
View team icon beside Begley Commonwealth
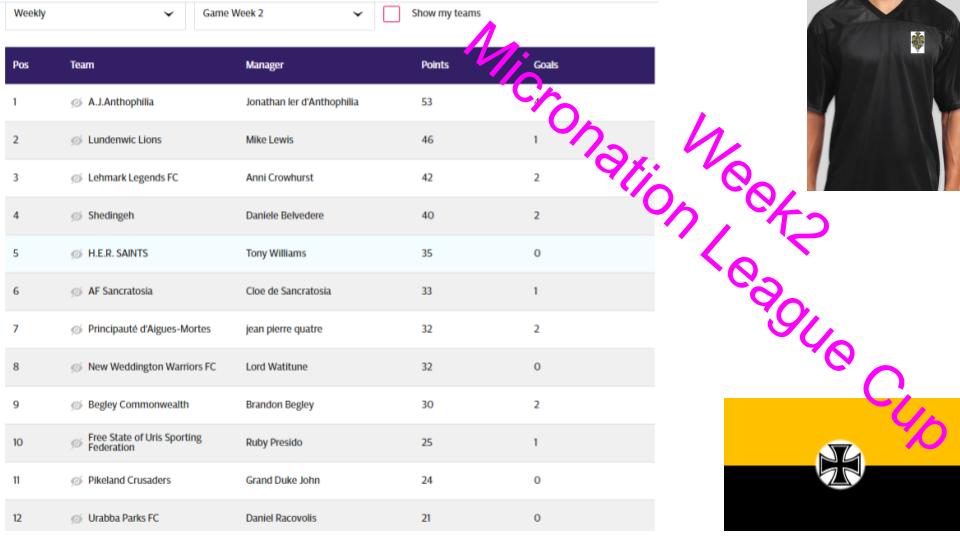(76, 405)
